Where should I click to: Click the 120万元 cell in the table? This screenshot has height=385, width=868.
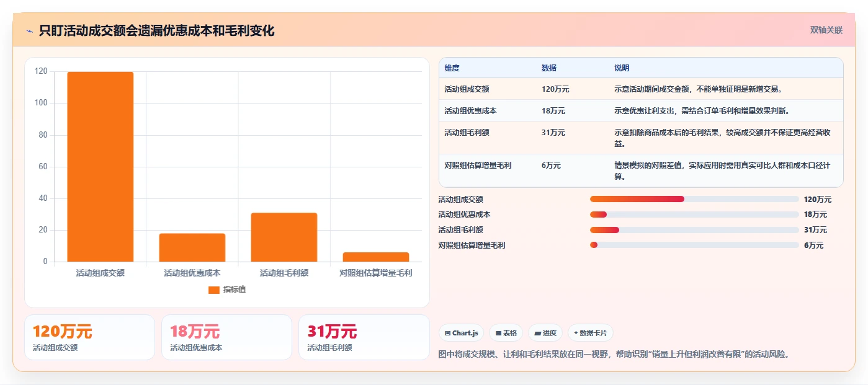[x=555, y=89]
